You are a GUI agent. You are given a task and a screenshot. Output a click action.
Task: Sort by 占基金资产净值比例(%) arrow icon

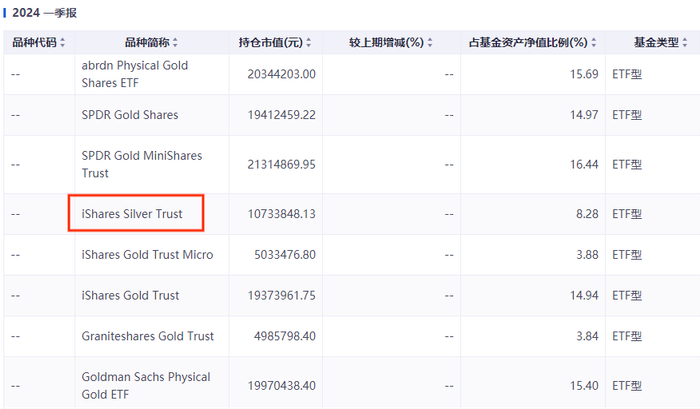pos(594,43)
